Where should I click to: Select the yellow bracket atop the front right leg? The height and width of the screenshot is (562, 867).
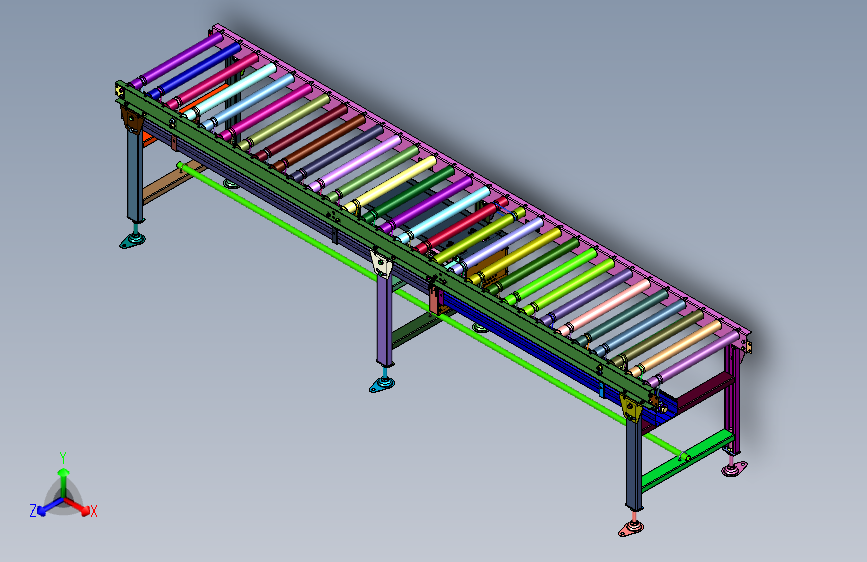click(631, 408)
